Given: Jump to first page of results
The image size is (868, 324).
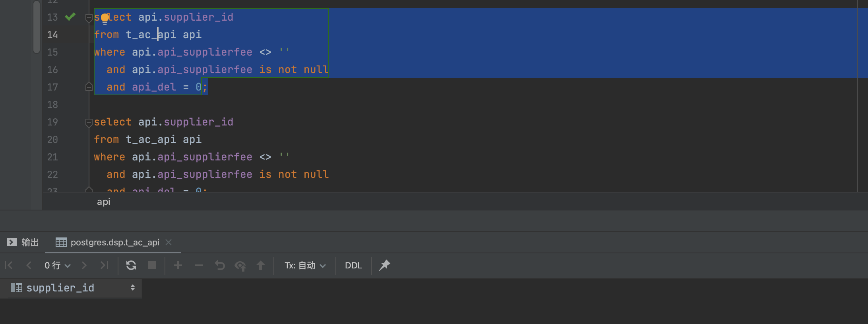Looking at the screenshot, I should pyautogui.click(x=8, y=265).
